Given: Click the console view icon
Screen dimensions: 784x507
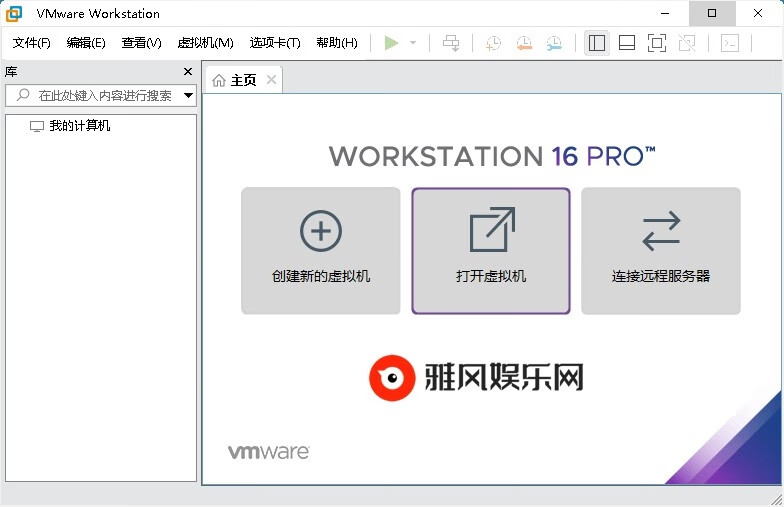Looking at the screenshot, I should pyautogui.click(x=730, y=43).
